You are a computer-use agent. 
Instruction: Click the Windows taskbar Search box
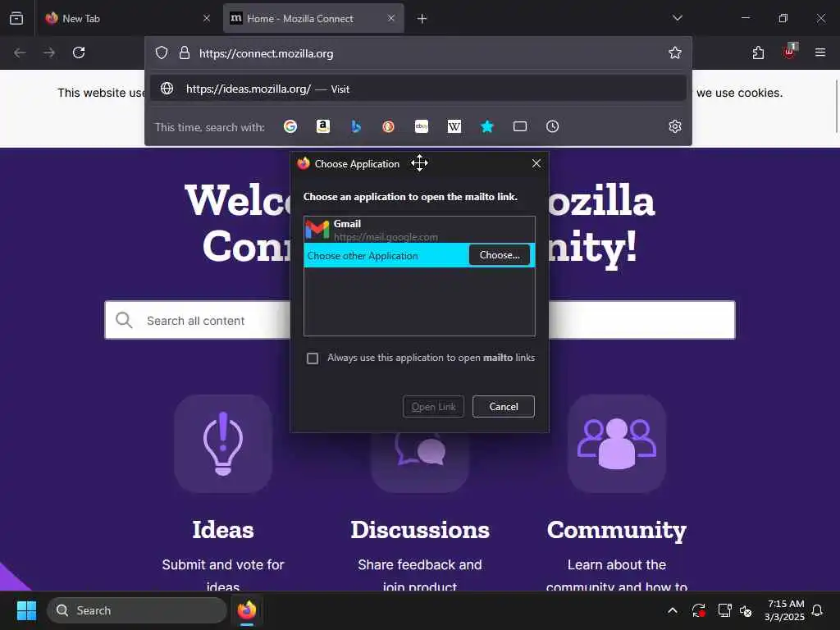137,610
